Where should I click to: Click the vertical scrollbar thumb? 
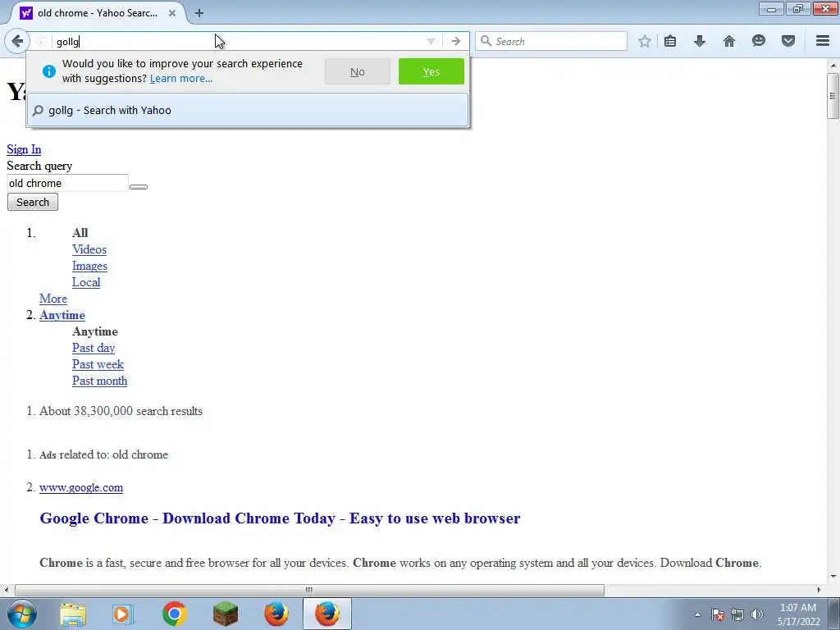[833, 96]
